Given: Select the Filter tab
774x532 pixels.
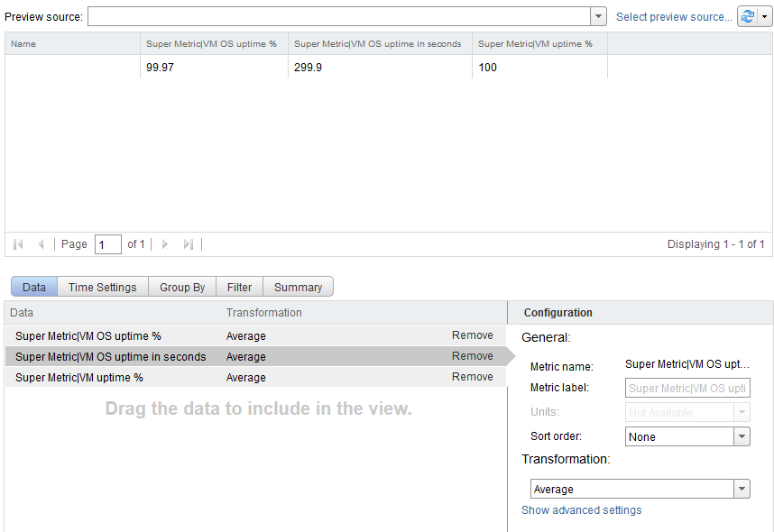Looking at the screenshot, I should (239, 287).
